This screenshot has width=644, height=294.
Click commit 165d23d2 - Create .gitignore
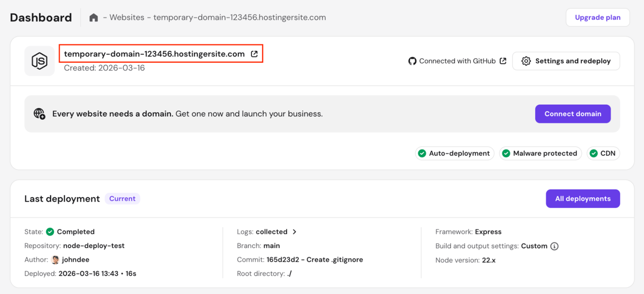click(315, 260)
